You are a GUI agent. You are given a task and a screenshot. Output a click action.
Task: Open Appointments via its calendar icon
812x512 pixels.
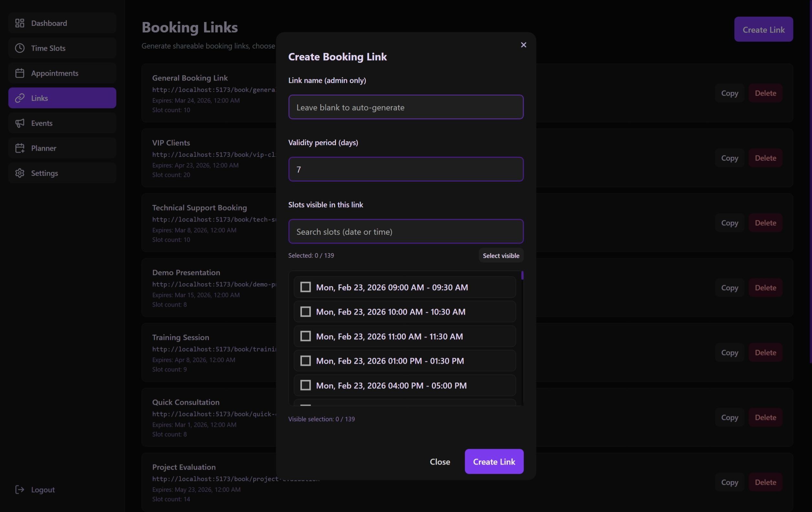[20, 73]
